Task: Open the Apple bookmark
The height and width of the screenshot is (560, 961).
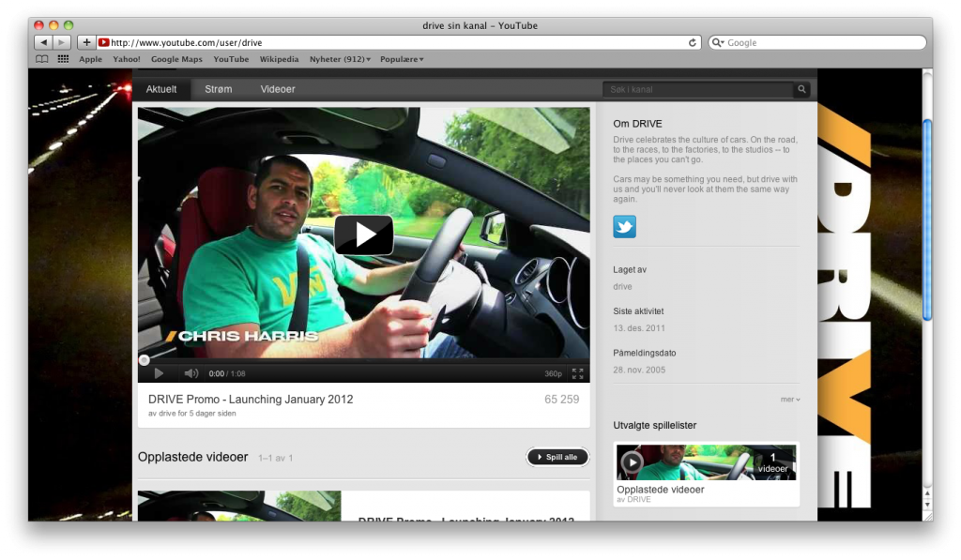Action: tap(91, 59)
